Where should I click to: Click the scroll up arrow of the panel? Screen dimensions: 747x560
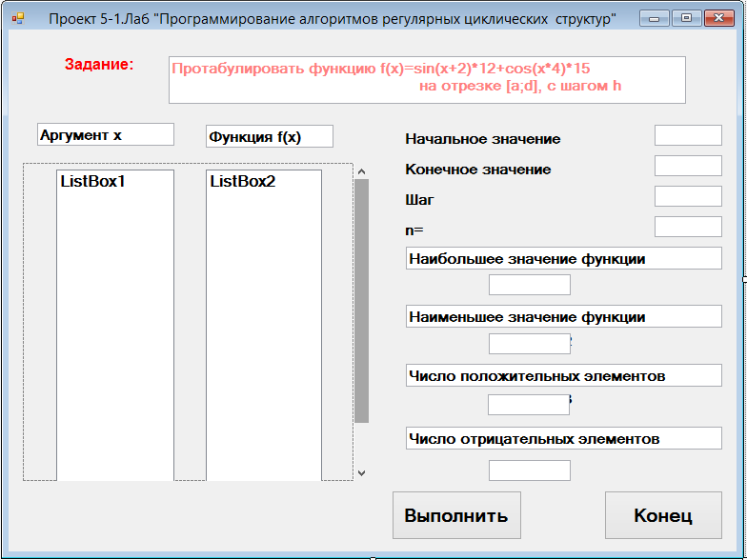[x=362, y=171]
